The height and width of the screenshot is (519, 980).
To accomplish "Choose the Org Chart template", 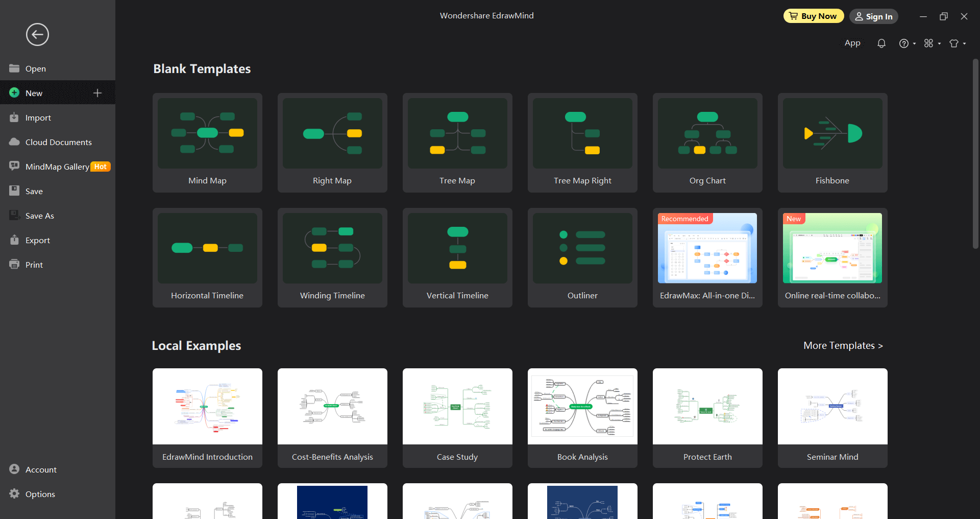I will [x=707, y=143].
